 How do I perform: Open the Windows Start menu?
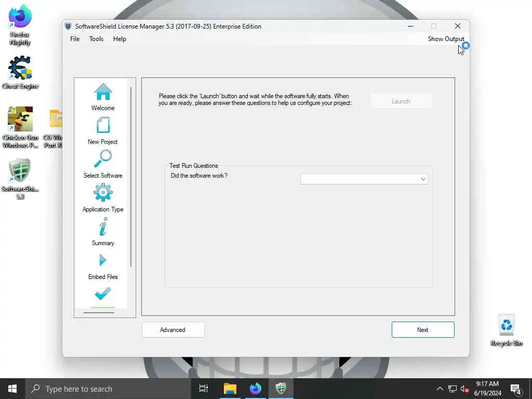(12, 389)
